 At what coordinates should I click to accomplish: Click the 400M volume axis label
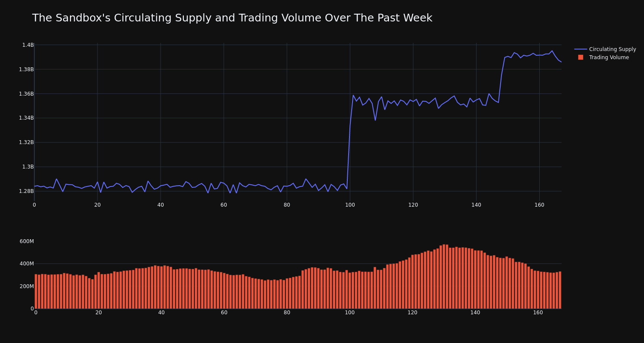27,264
